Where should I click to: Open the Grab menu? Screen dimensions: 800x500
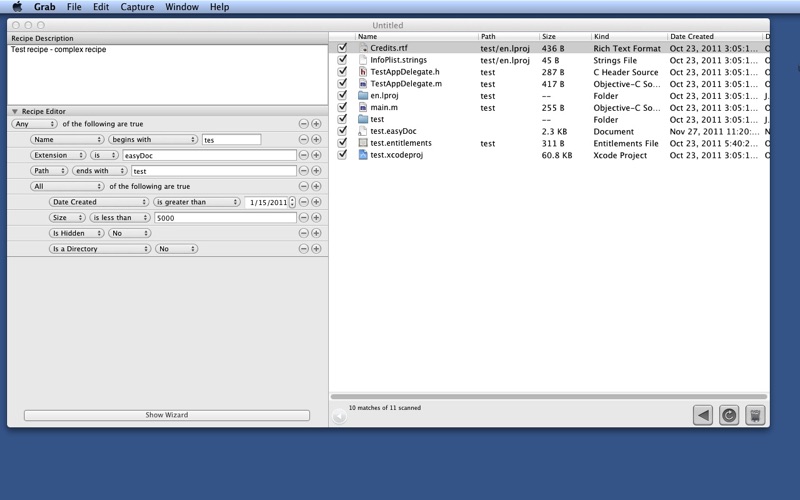[45, 7]
